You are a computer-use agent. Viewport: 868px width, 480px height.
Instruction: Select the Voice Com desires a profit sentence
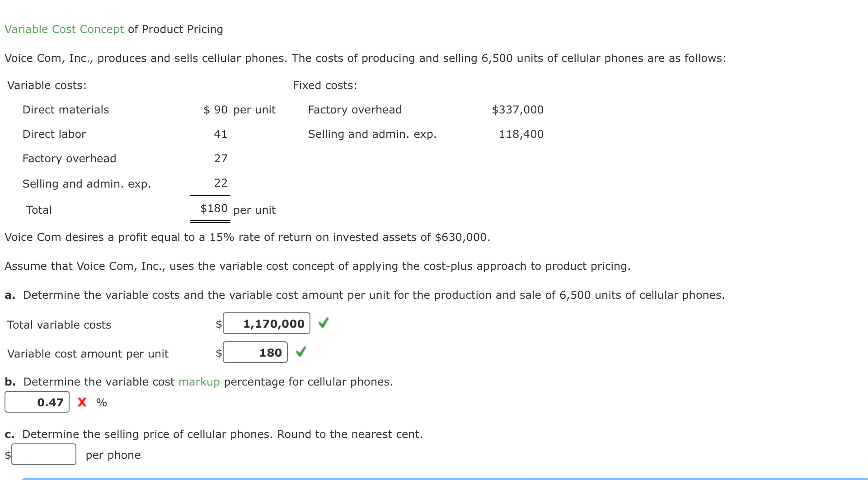point(247,237)
